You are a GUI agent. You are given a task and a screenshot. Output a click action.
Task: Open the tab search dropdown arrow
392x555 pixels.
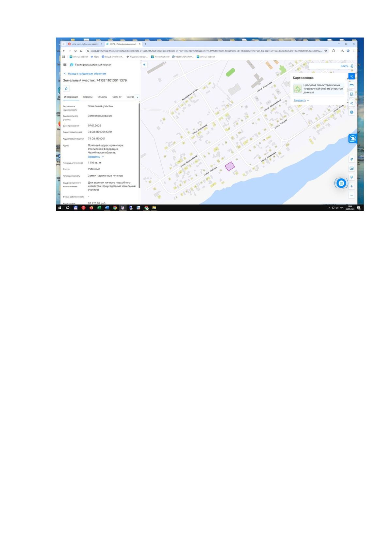click(x=64, y=44)
